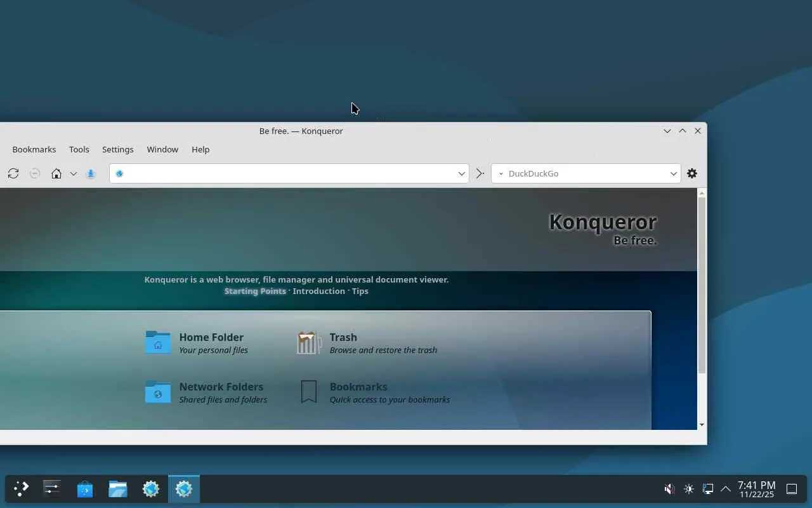Follow the Introduction link
Viewport: 812px width, 508px height.
(x=319, y=291)
